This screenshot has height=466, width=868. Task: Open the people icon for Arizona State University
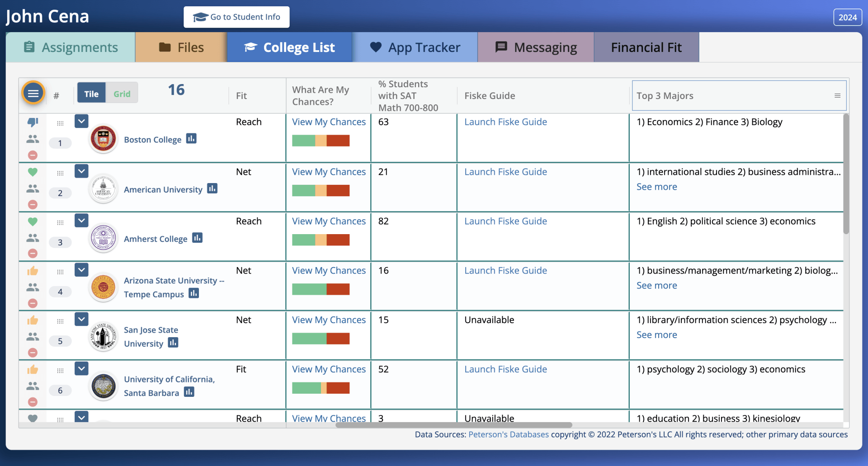(x=33, y=287)
